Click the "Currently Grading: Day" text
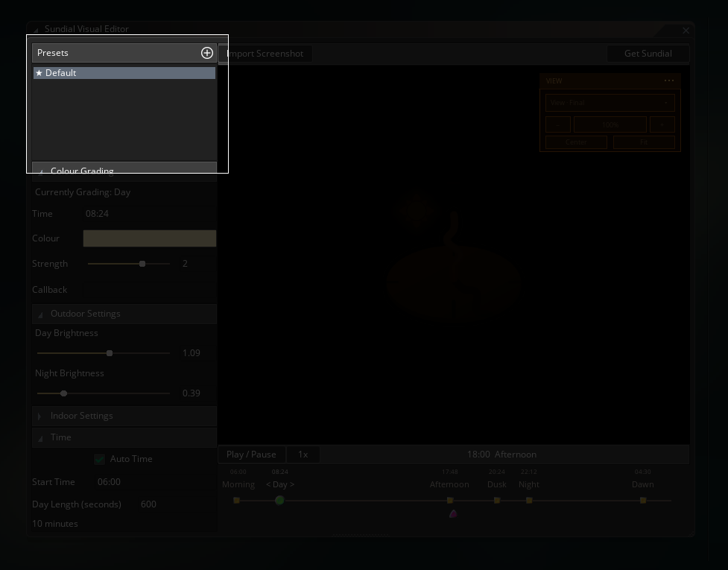The image size is (728, 570). tap(83, 192)
